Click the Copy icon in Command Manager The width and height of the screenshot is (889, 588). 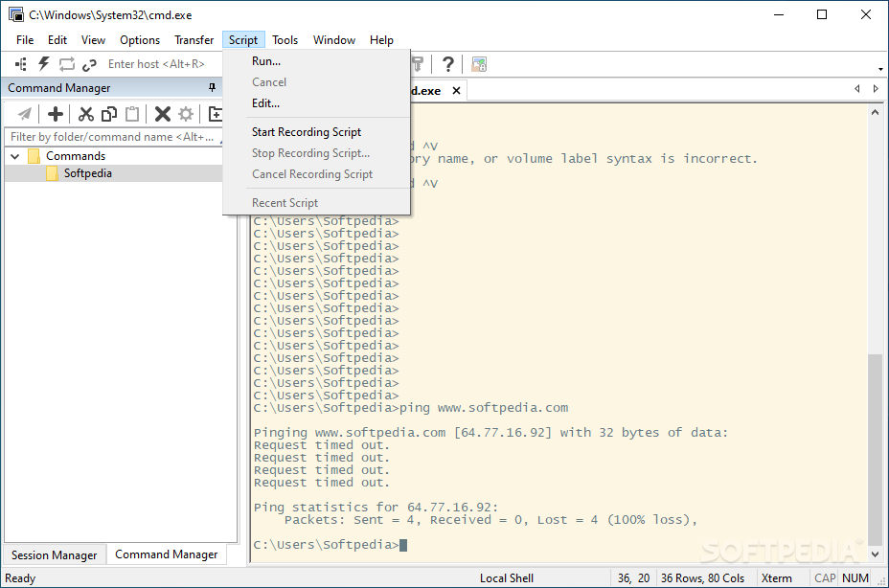click(x=109, y=114)
